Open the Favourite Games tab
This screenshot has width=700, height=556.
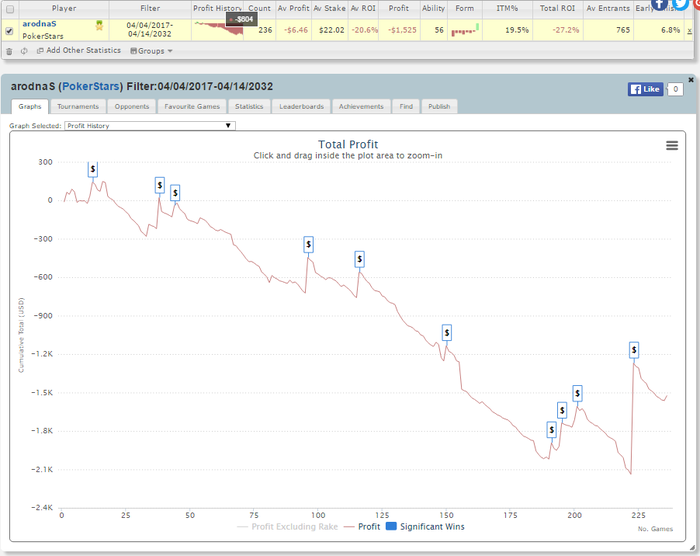[x=192, y=106]
